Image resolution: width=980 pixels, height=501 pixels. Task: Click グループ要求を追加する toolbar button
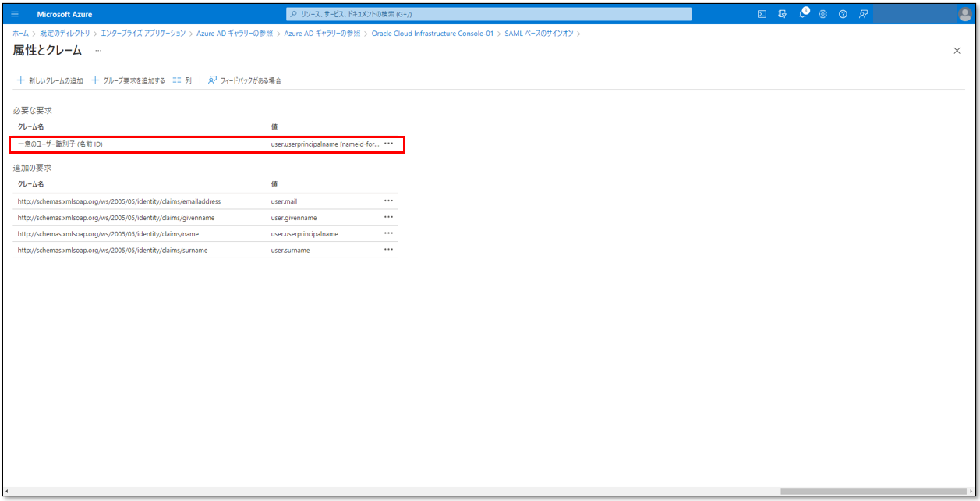pos(128,80)
